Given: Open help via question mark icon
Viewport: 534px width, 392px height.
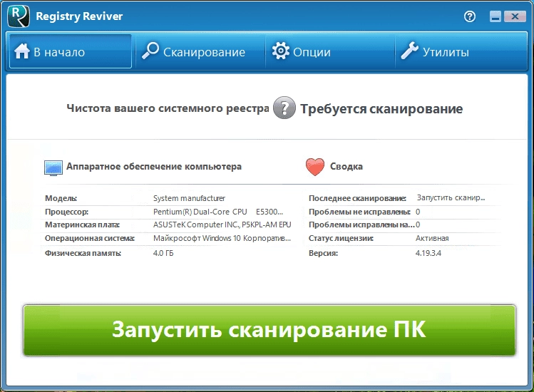Looking at the screenshot, I should pos(470,16).
